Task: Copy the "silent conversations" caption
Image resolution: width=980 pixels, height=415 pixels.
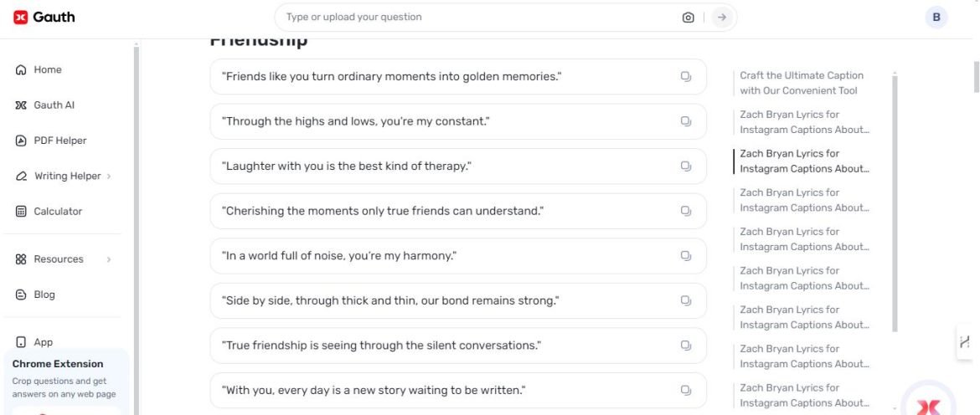Action: coord(685,346)
